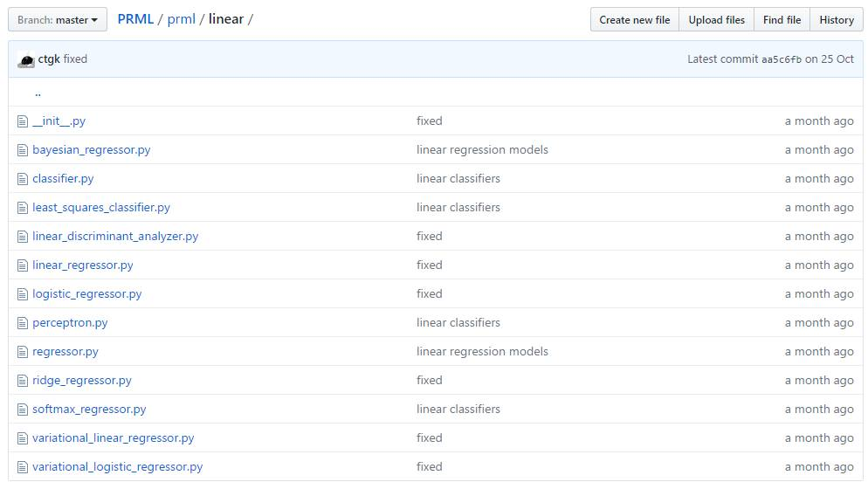
Task: Navigate to the prml folder breadcrumb
Action: (x=181, y=19)
